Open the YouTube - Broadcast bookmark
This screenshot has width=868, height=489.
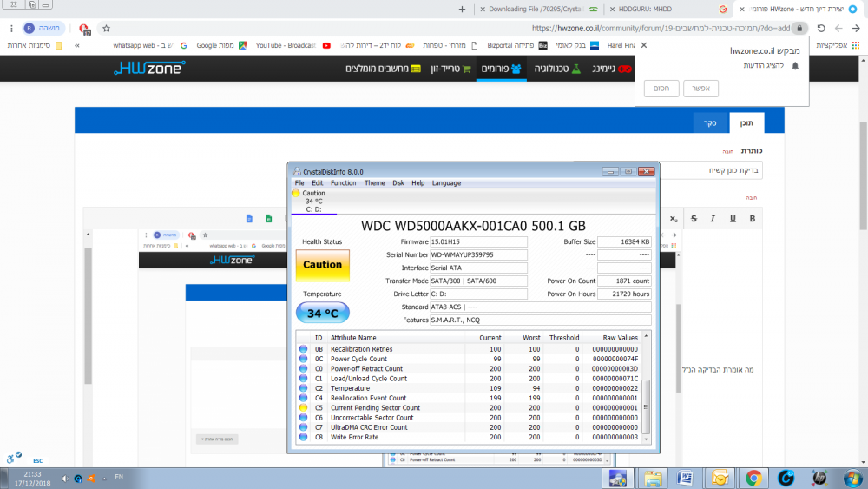coord(293,45)
